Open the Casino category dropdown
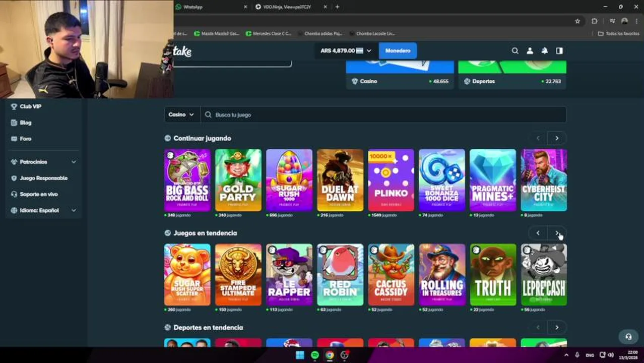Viewport: 644px width, 363px height. point(181,115)
